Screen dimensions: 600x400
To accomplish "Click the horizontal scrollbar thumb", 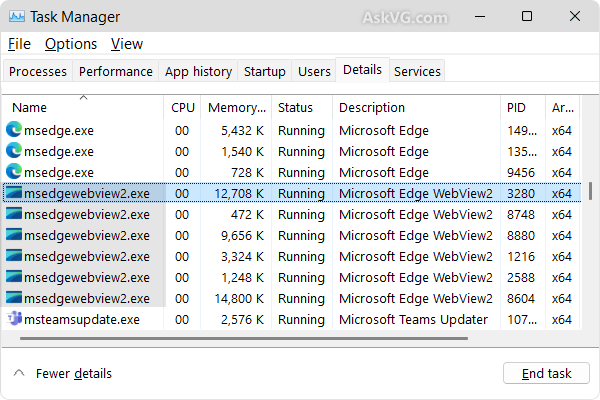I will (244, 338).
